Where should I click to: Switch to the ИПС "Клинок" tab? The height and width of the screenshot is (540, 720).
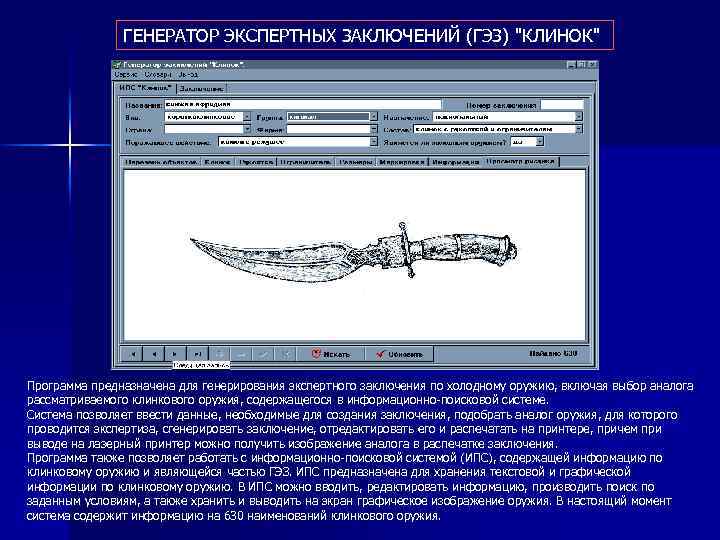(145, 88)
